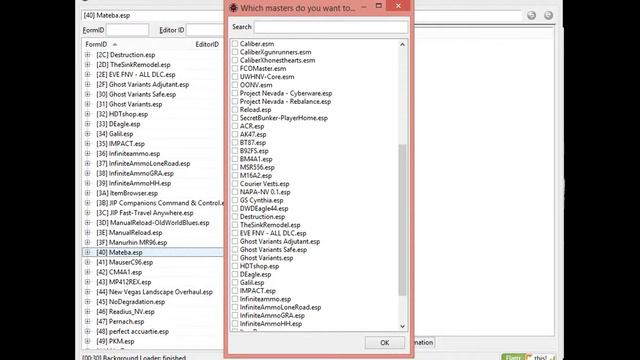Image resolution: width=640 pixels, height=360 pixels.
Task: Select [45] NoDegradation.esp in the tree
Action: click(x=131, y=302)
